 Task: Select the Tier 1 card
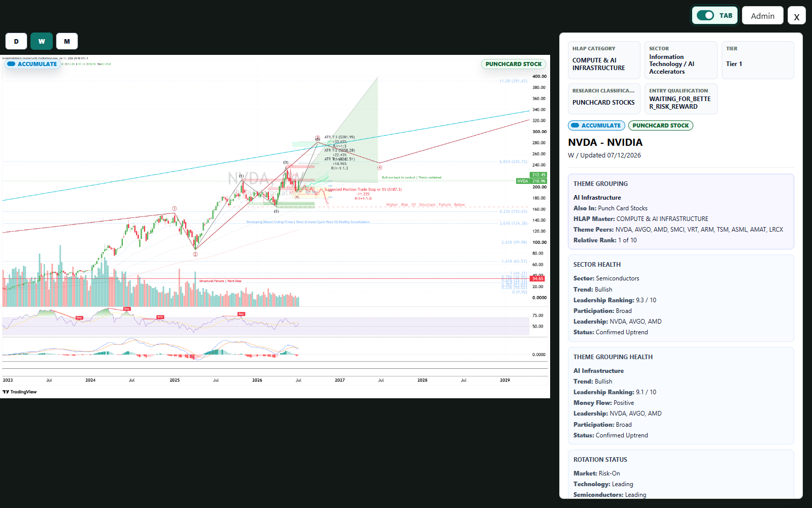point(757,60)
